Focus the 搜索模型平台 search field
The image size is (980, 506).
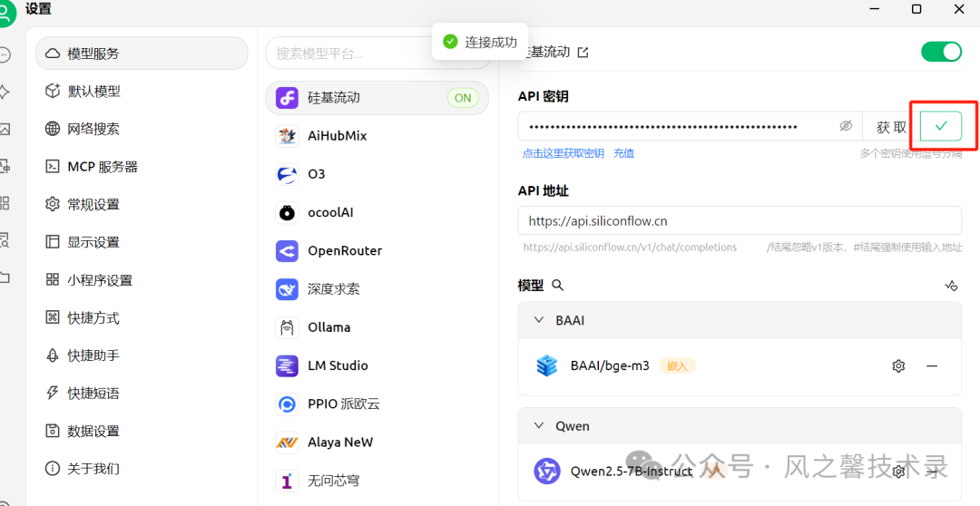pos(377,54)
